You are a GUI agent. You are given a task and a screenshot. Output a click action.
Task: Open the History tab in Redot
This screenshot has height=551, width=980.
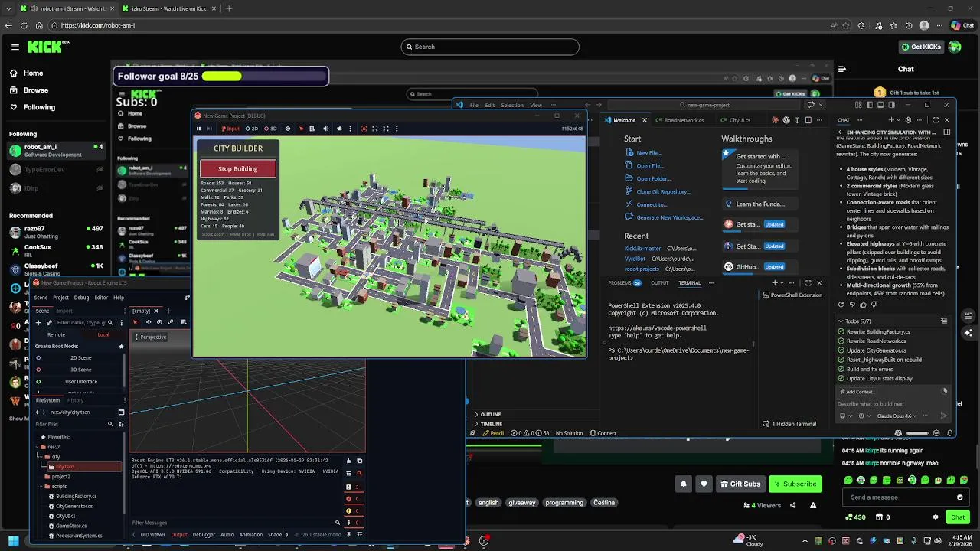[75, 400]
